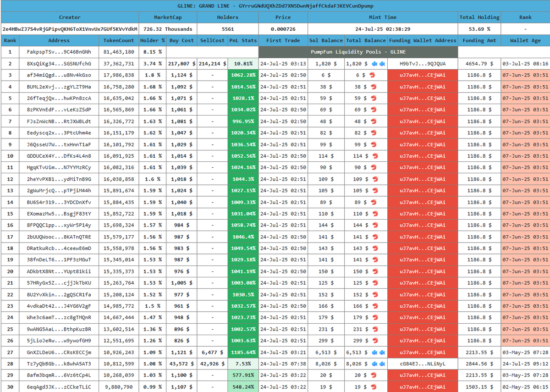
Task: Click the Wallet Age column header
Action: tap(525, 40)
